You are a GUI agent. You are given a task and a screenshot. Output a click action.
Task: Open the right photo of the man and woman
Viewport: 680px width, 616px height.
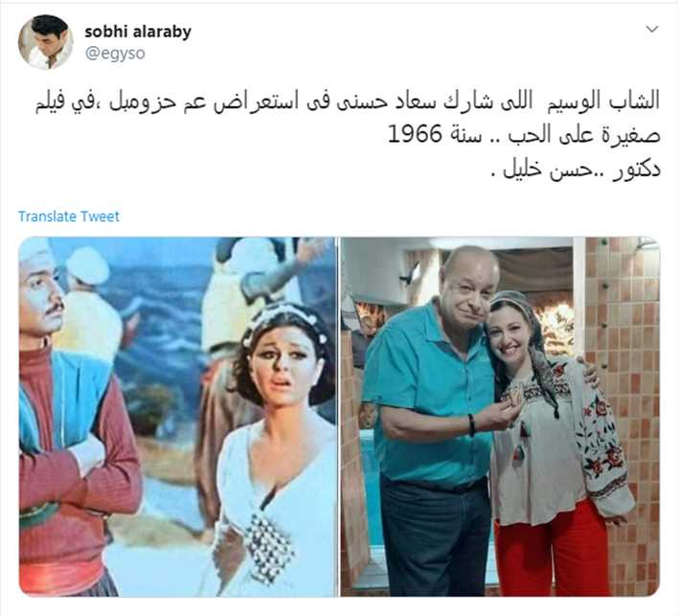click(x=500, y=417)
